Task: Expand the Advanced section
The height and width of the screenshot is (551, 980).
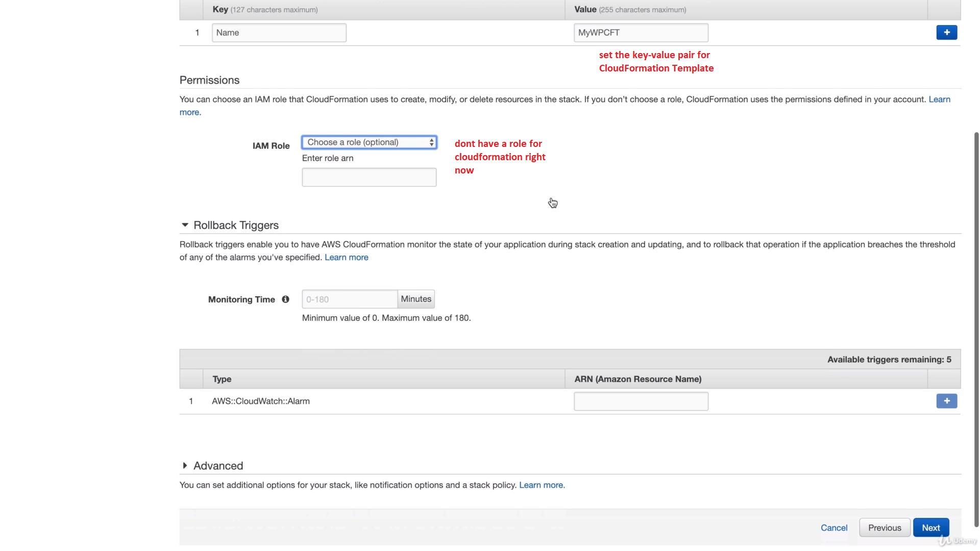Action: pyautogui.click(x=185, y=466)
